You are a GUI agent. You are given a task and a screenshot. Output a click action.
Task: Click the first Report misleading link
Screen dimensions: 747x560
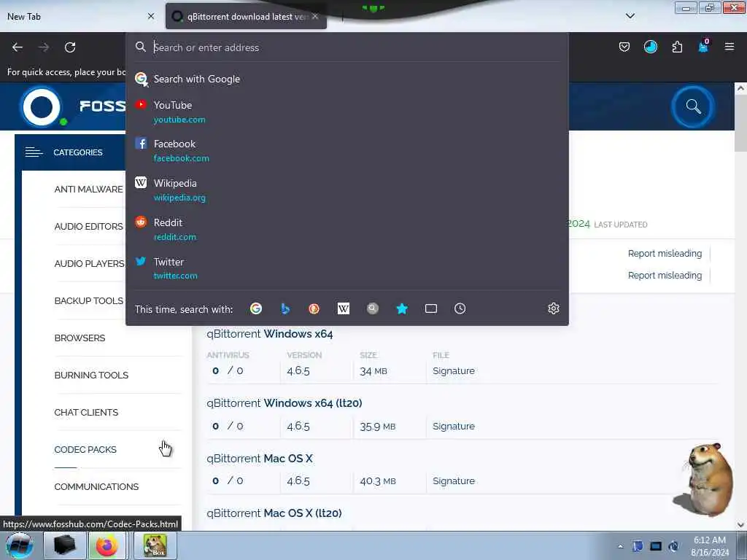[x=665, y=253]
